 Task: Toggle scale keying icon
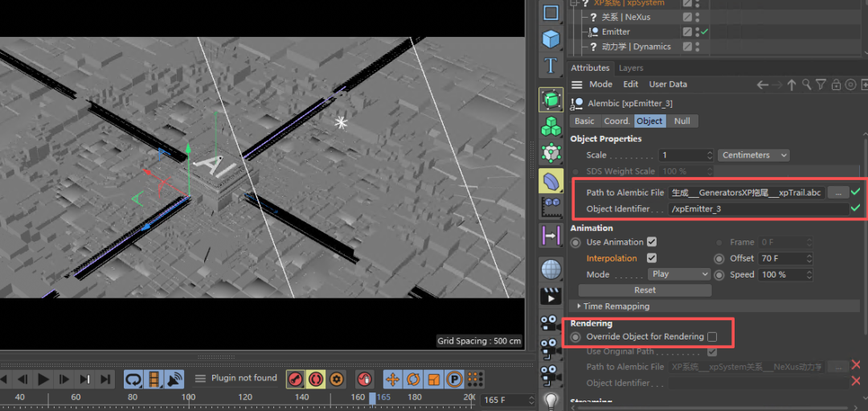434,380
